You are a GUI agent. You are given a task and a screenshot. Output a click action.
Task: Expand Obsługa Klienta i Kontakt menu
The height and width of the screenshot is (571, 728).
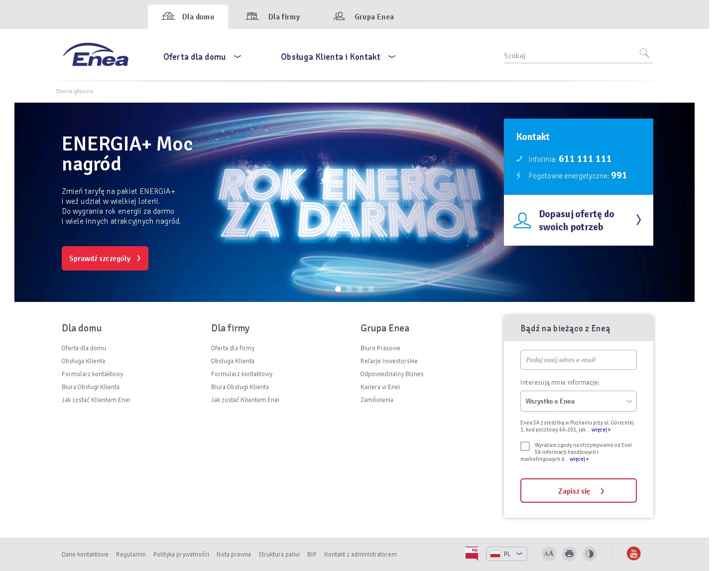tap(338, 57)
